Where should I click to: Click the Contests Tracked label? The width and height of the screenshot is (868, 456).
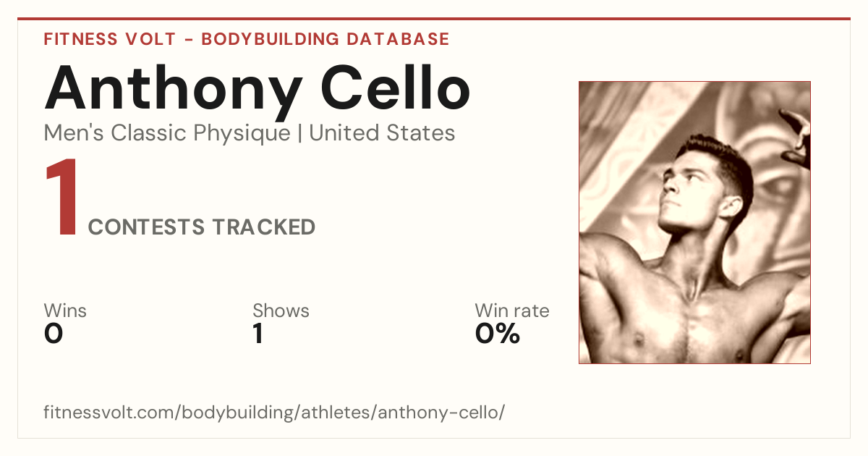(x=202, y=227)
